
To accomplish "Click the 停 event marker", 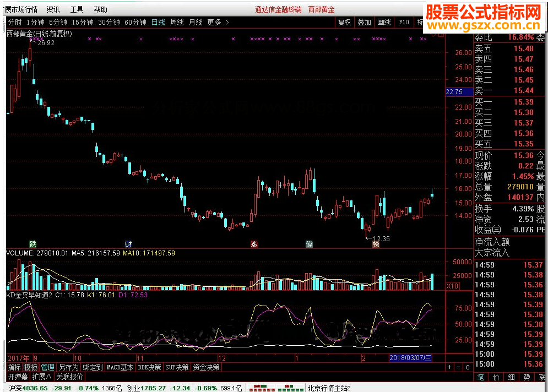I will (x=310, y=244).
